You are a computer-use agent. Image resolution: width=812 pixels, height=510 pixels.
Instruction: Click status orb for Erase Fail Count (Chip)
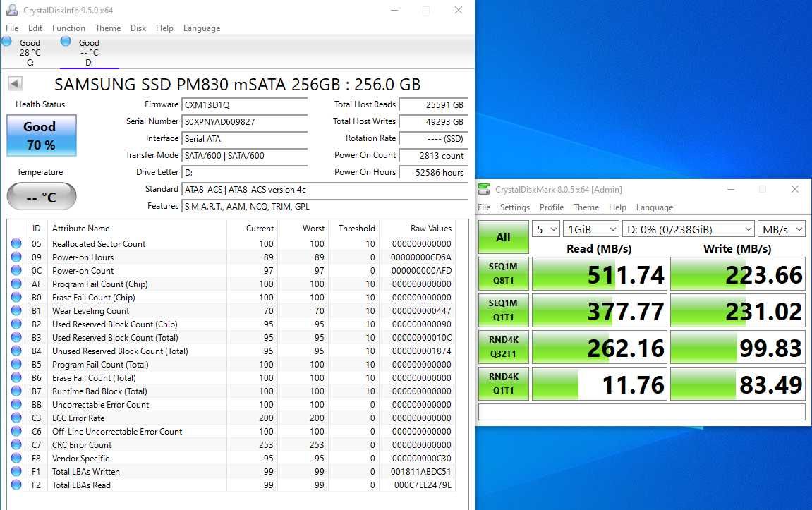(16, 297)
